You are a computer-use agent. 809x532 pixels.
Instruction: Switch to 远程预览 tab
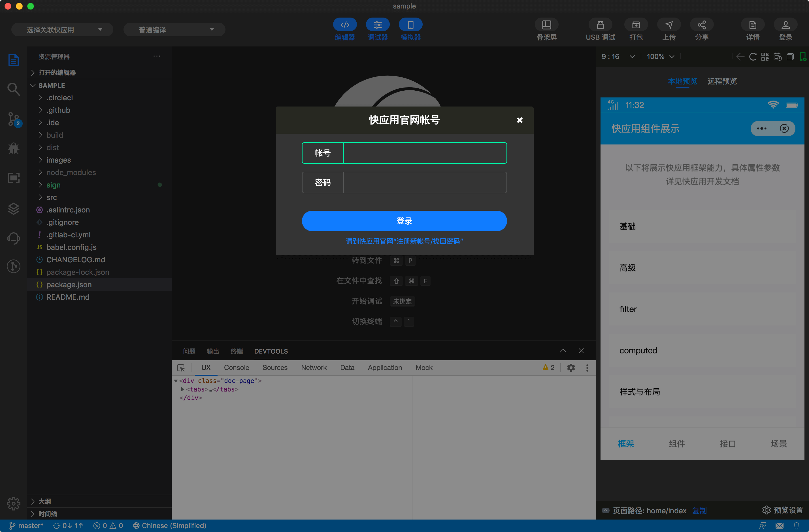[x=722, y=81]
